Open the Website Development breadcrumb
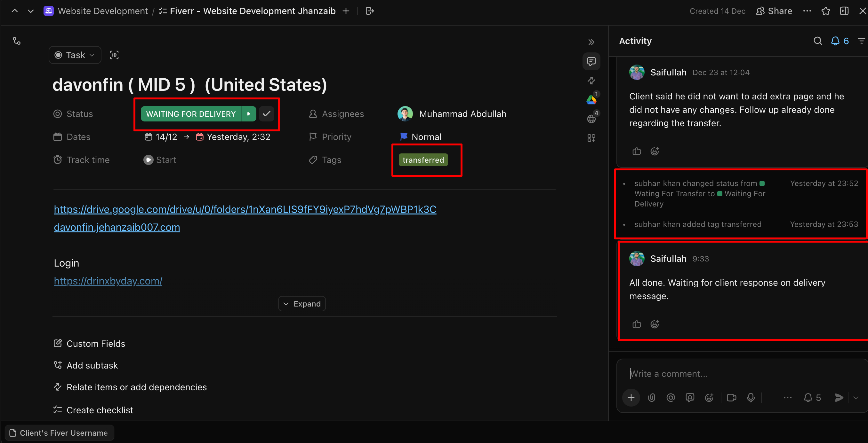The height and width of the screenshot is (443, 868). 102,11
